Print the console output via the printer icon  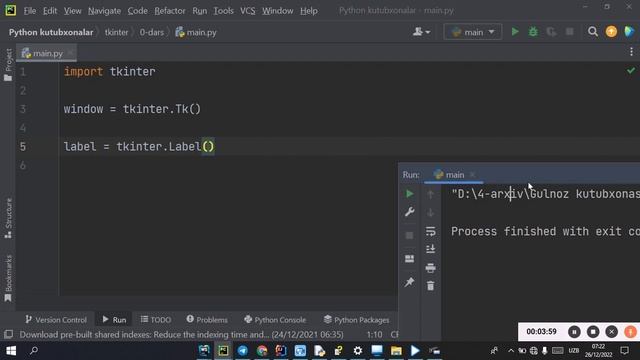coord(430,268)
